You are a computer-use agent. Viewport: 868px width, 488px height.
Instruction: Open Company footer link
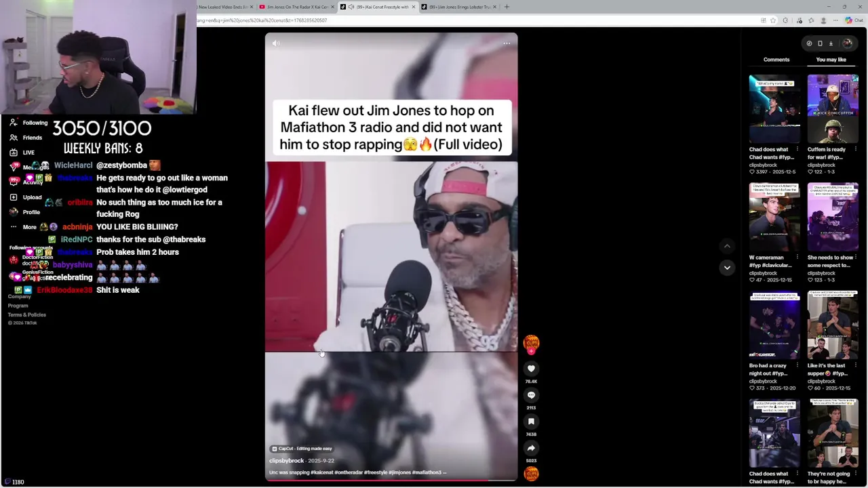[x=20, y=297]
